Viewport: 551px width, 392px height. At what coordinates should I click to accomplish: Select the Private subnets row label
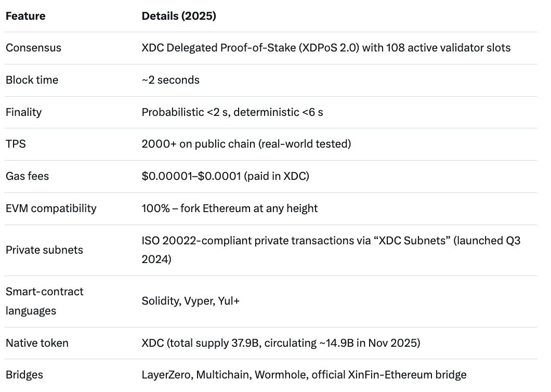[44, 250]
